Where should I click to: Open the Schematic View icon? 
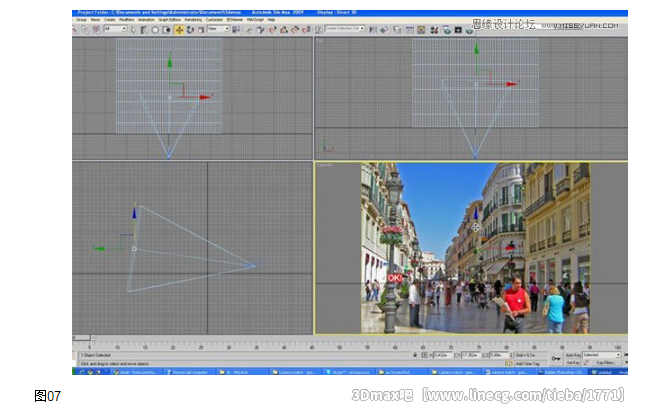tap(421, 30)
